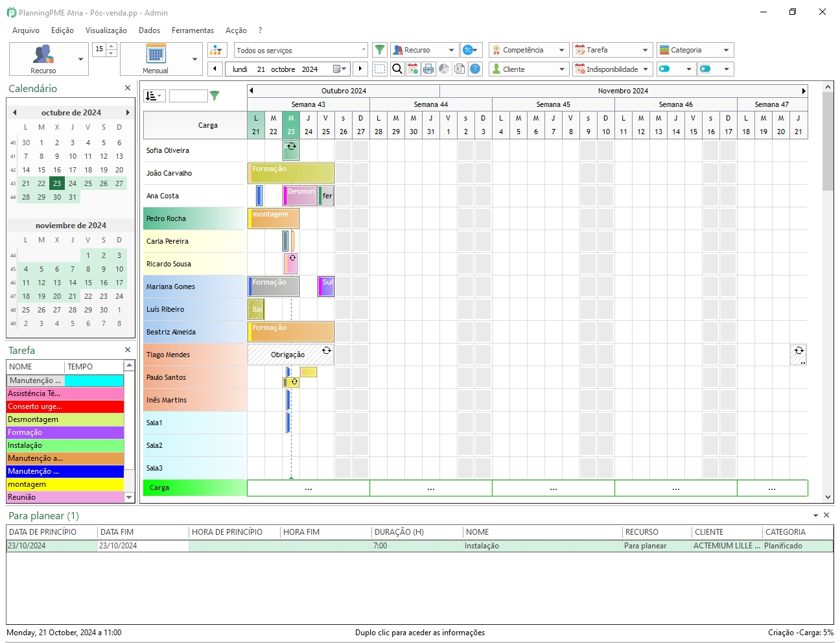
Task: Select Mariana Gomes resource row
Action: [194, 286]
